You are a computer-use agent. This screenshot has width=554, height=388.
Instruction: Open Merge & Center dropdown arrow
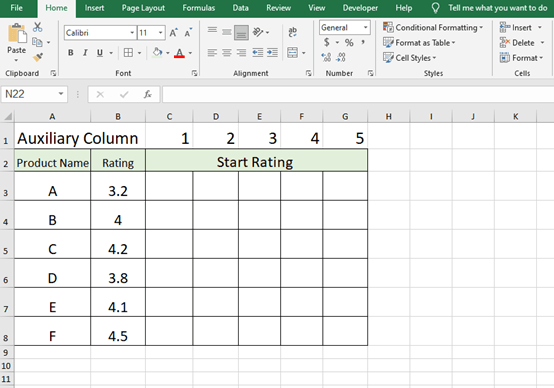(303, 53)
